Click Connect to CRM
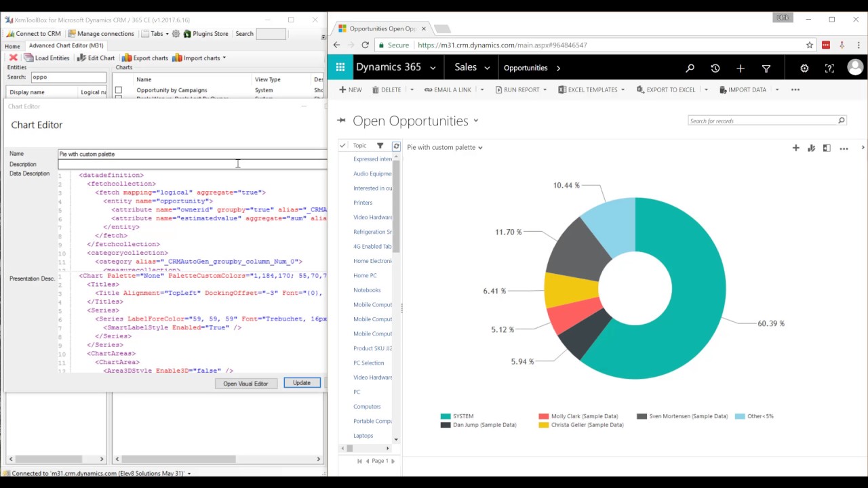Viewport: 868px width, 488px height. pos(33,33)
